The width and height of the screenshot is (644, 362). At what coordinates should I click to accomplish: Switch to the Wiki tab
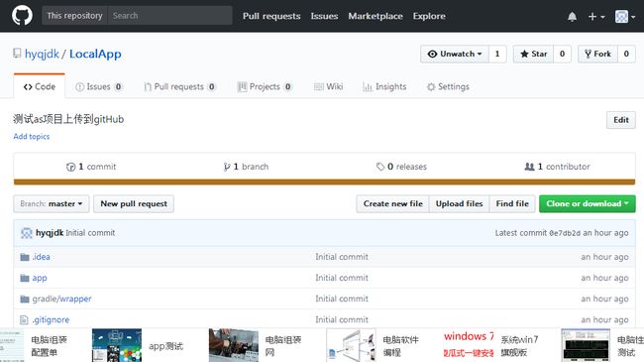pyautogui.click(x=329, y=87)
